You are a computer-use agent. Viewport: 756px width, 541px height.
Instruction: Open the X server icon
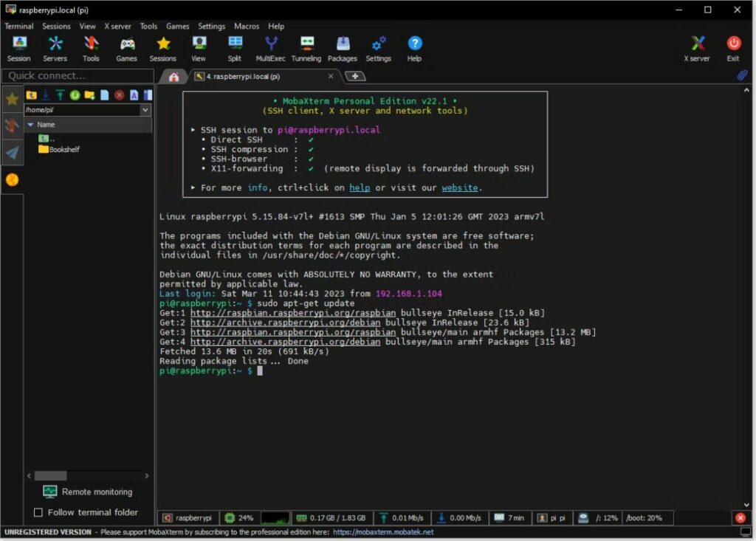697,49
